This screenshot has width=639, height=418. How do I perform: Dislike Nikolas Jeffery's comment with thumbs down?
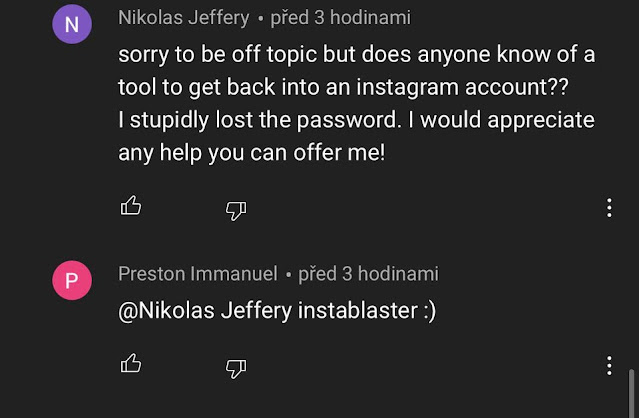236,209
